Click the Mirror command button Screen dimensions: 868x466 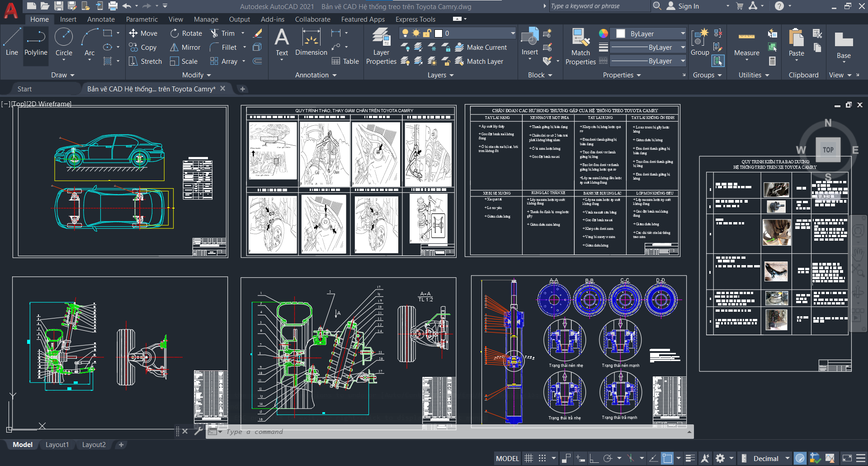click(x=185, y=47)
